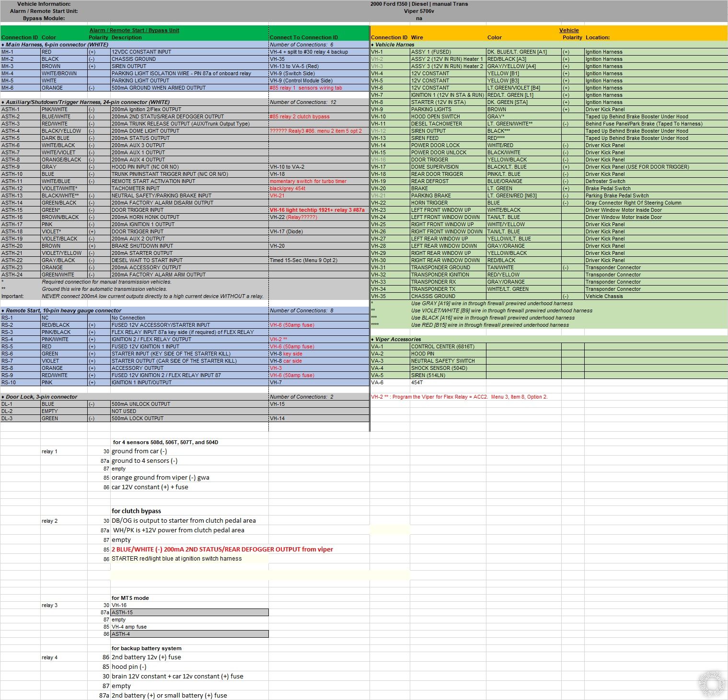Viewport: 728px width, 700px height.
Task: Select the 'MH-1' connection ID cell
Action: (20, 52)
